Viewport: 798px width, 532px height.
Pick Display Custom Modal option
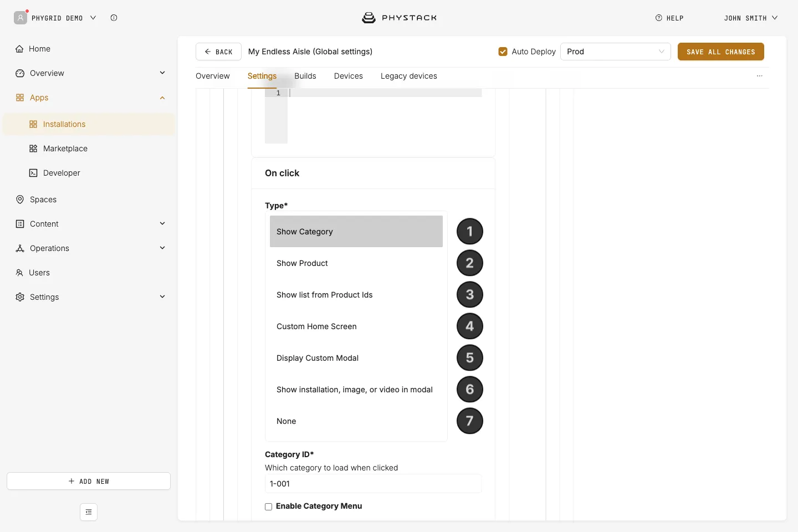point(356,358)
